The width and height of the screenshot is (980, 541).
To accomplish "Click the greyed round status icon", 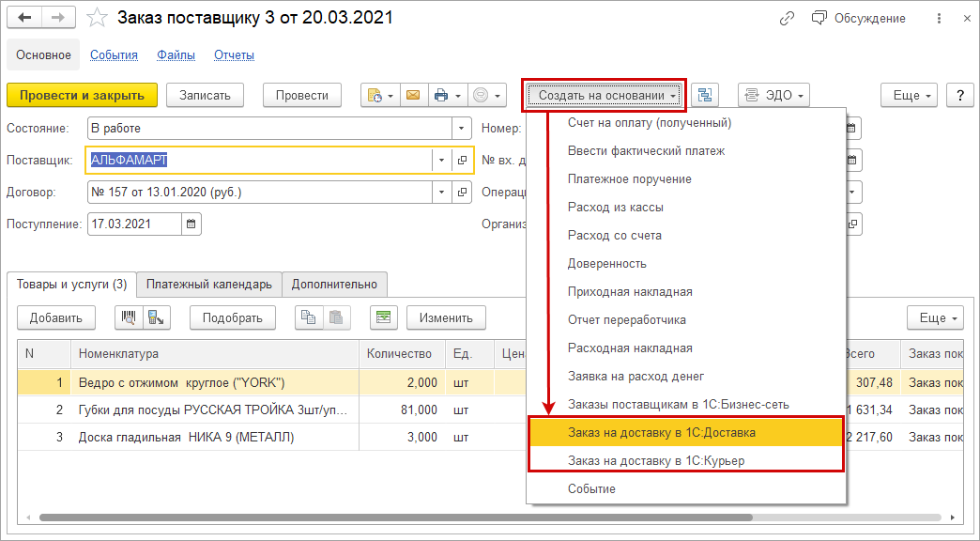I will click(x=481, y=96).
